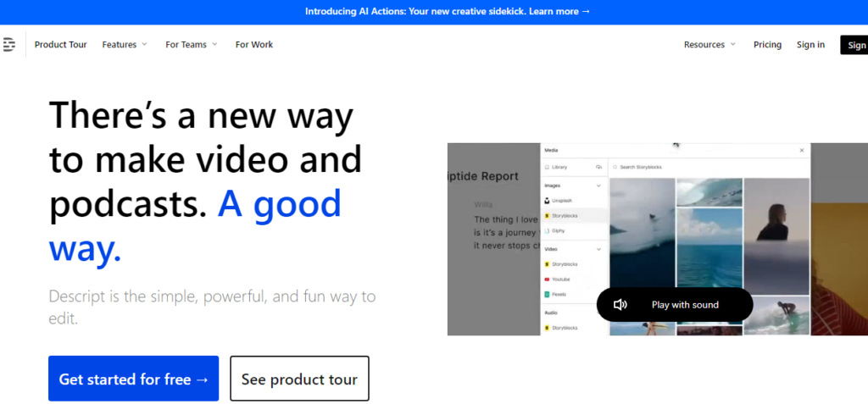This screenshot has width=868, height=404.
Task: Click the Youtube text label
Action: [561, 279]
